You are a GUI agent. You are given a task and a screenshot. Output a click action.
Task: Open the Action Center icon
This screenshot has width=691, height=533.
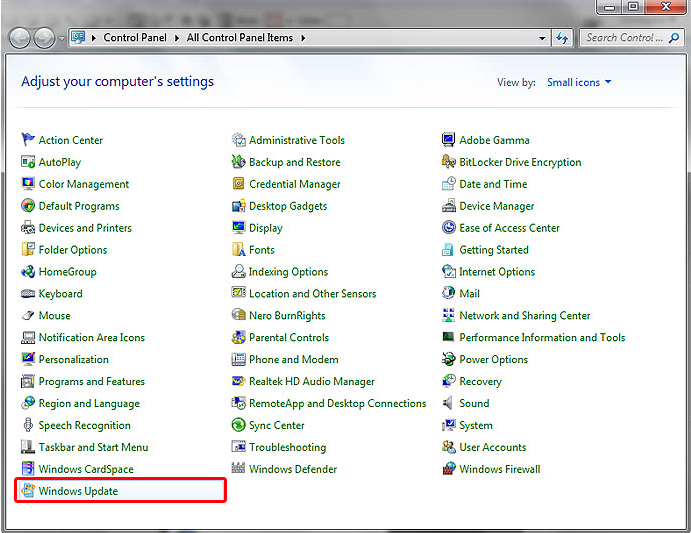[x=28, y=140]
